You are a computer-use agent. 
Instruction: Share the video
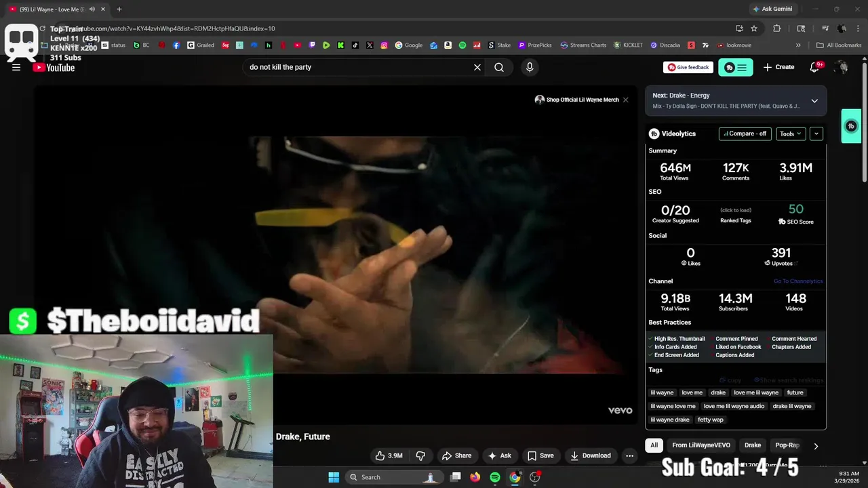pos(456,455)
